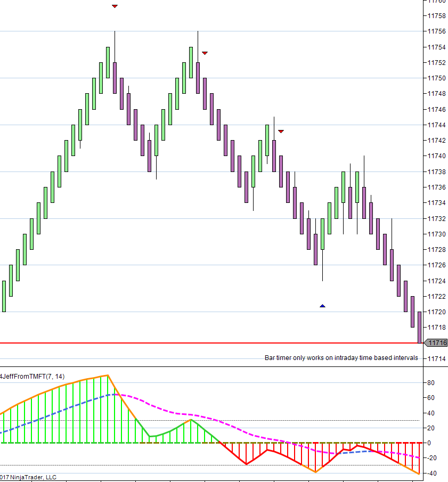Click the red down arrow marker near 11743
The height and width of the screenshot is (482, 448).
281,131
